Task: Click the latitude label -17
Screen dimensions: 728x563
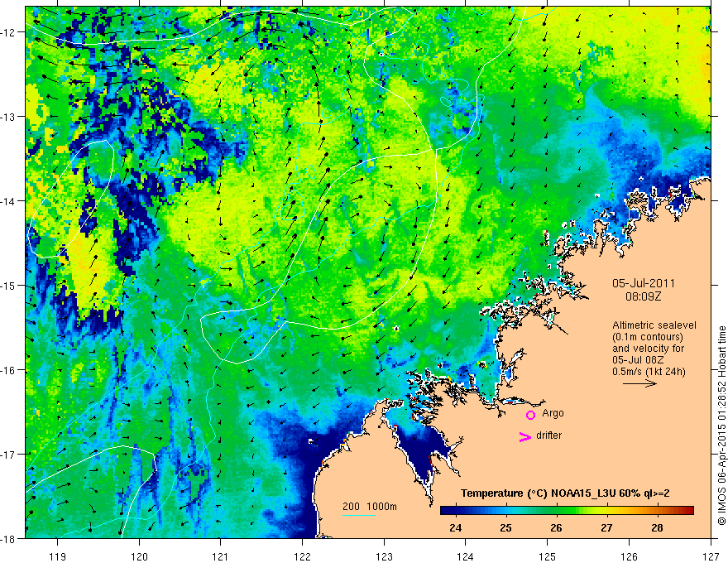Action: pos(9,455)
